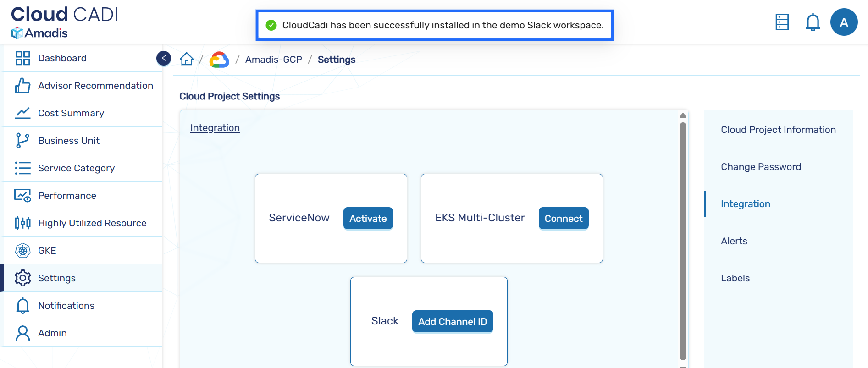This screenshot has width=868, height=368.
Task: Open the notification bell in header
Action: coord(813,22)
